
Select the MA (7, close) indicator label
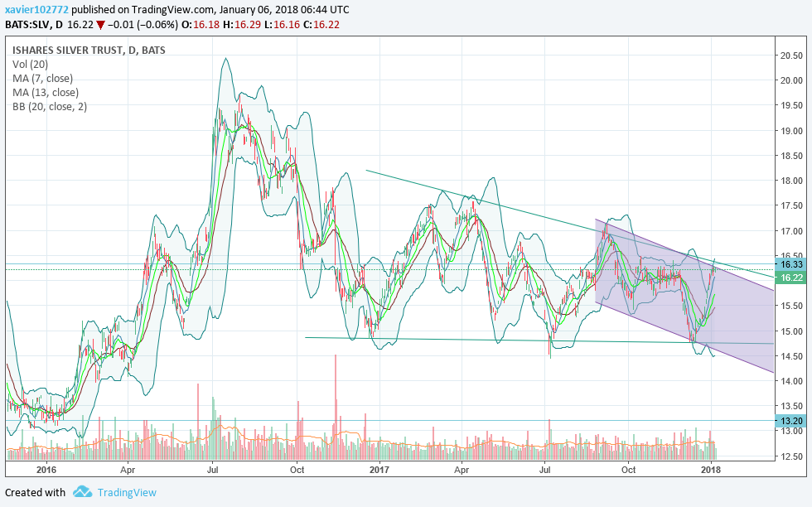[x=43, y=78]
